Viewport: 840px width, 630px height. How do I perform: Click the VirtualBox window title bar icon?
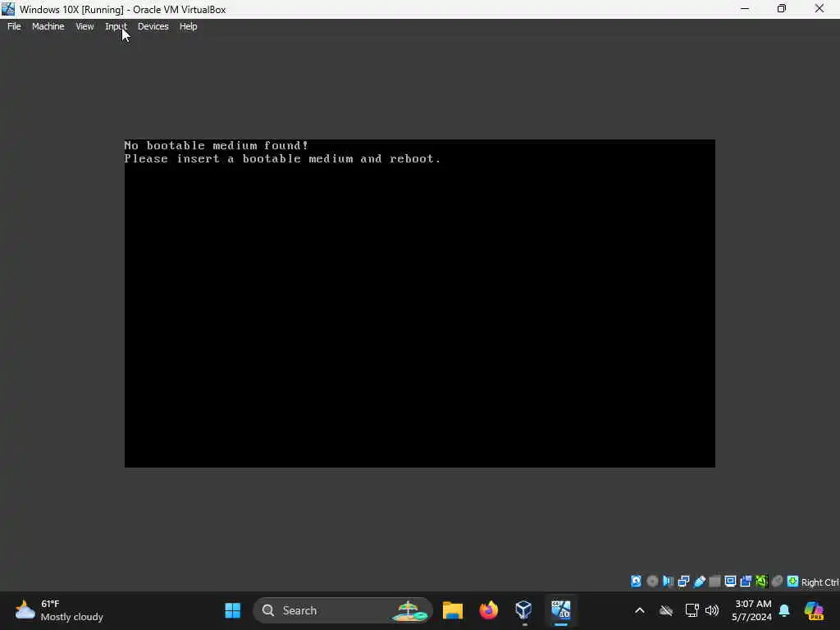click(x=8, y=9)
